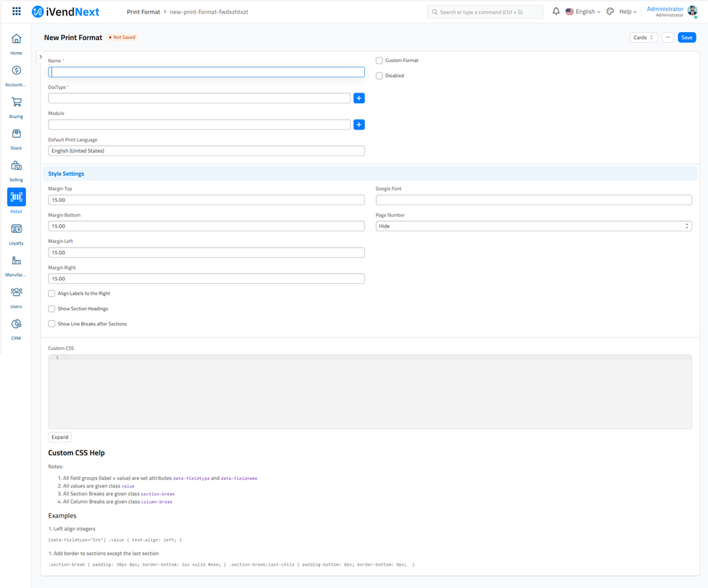Open CRM module icon
The width and height of the screenshot is (708, 588).
(16, 325)
